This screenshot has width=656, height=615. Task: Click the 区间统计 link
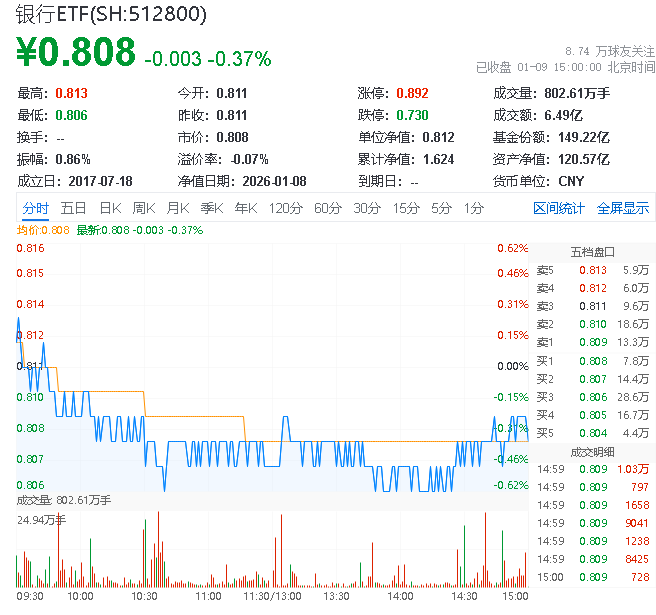coord(558,208)
